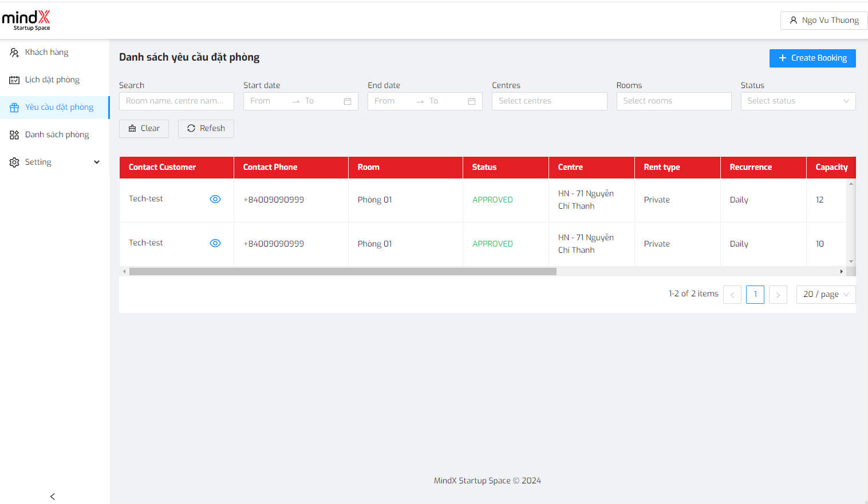Navigate to Lịch đặt phòng
Screen dimensions: 868x504
[x=52, y=80]
